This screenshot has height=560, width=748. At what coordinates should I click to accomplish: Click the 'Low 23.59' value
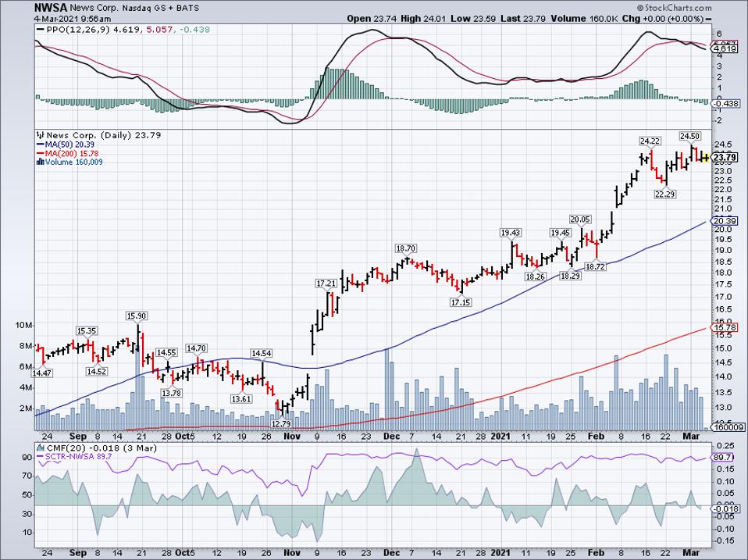(x=472, y=19)
